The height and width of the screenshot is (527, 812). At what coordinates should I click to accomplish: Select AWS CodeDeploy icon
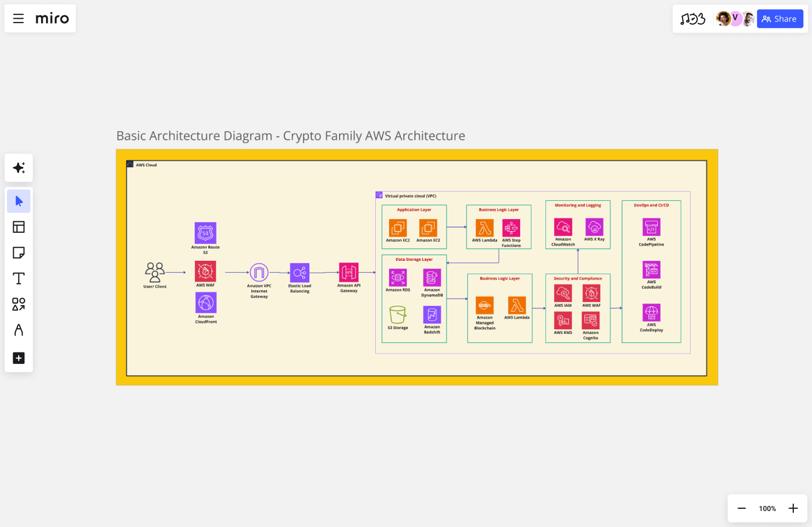(651, 312)
